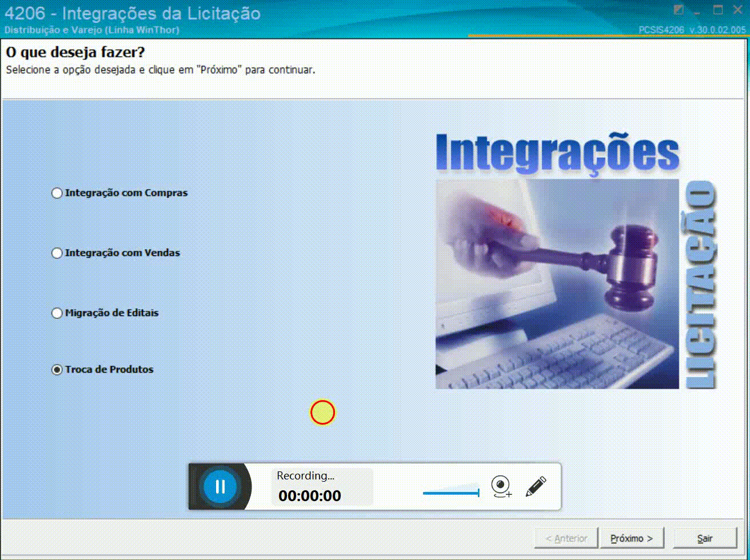Viewport: 750px width, 560px height.
Task: Select the pencil annotation tool in recorder
Action: [536, 487]
